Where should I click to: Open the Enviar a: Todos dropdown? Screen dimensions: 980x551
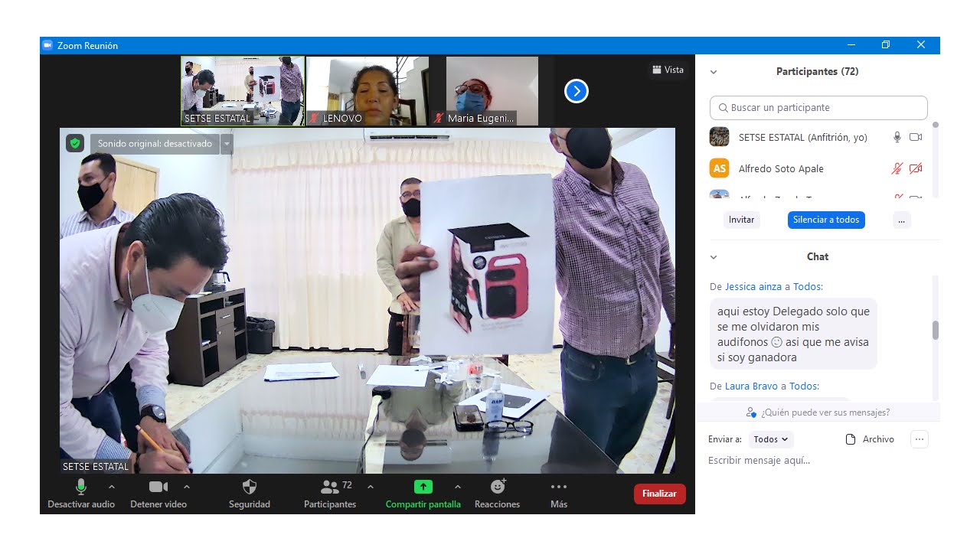click(771, 439)
